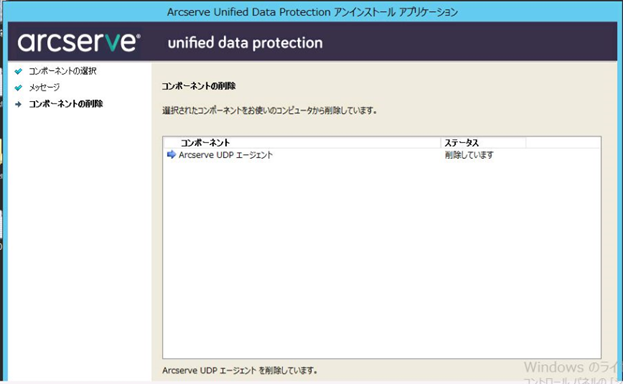Screen dimensions: 623x384
Task: Click the bottom status message about Arcserve UDP エージェント
Action: point(240,370)
